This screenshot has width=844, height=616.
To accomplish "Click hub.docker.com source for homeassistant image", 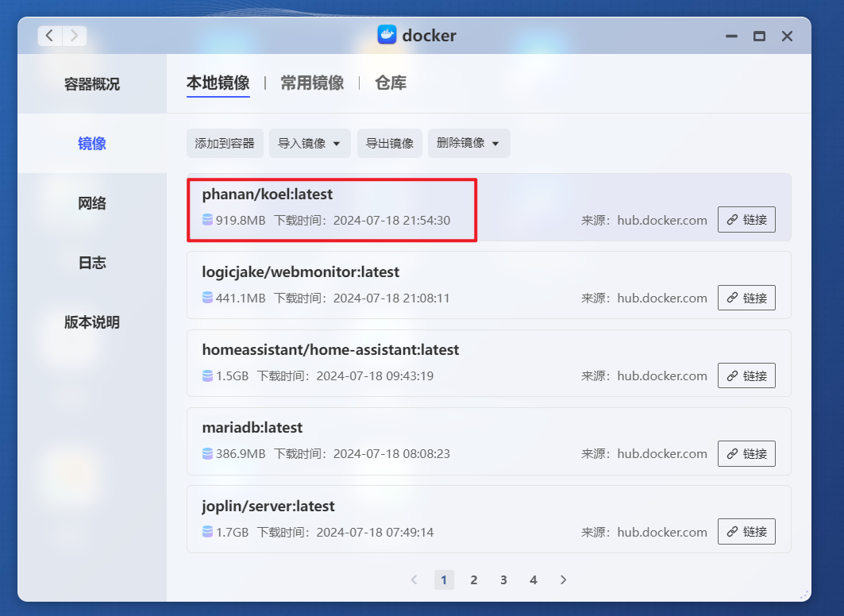I will point(662,375).
